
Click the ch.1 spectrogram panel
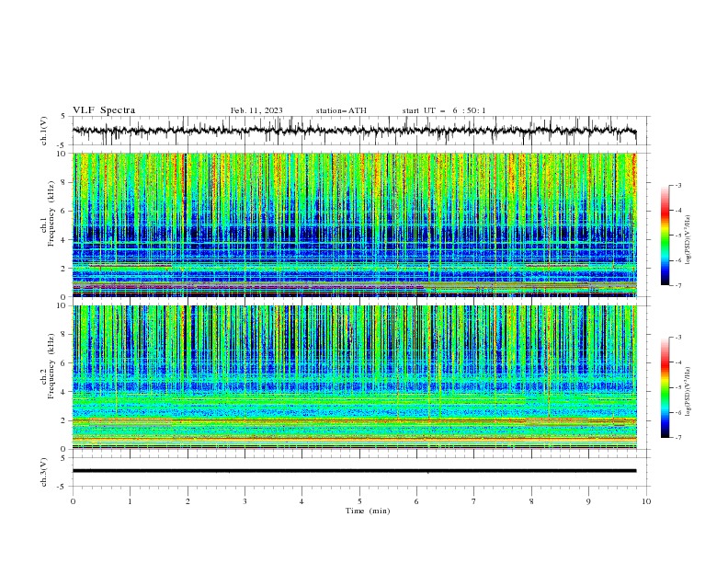click(x=355, y=224)
